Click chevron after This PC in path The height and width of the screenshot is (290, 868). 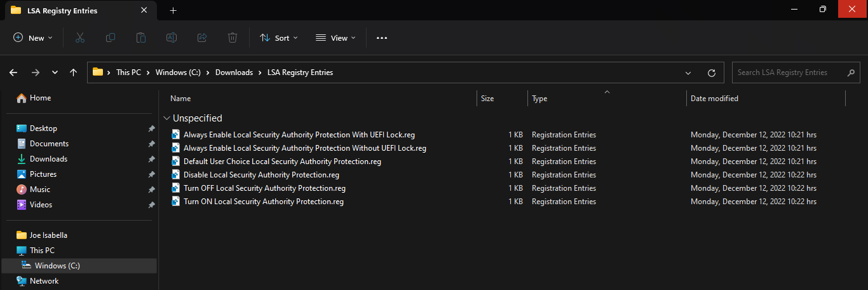[149, 72]
